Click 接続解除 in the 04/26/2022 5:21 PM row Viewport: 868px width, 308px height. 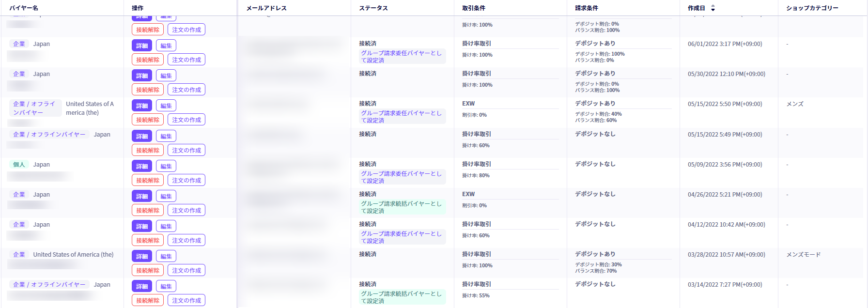(148, 210)
